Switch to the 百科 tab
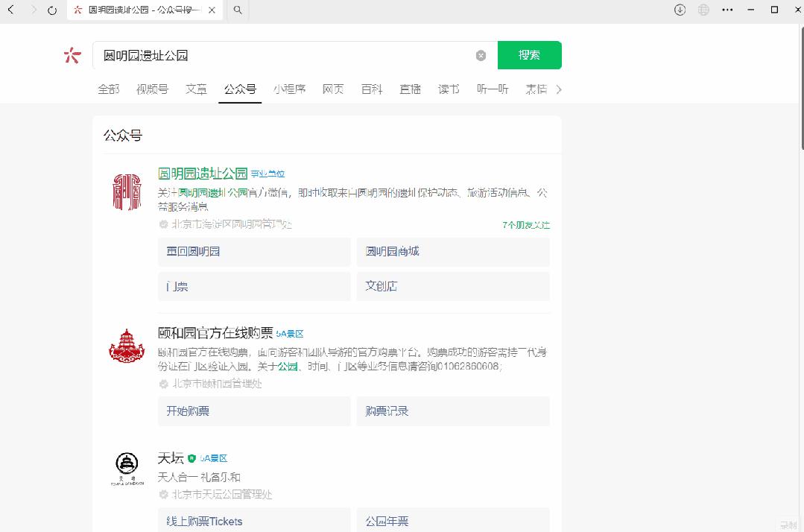The image size is (804, 532). [372, 89]
